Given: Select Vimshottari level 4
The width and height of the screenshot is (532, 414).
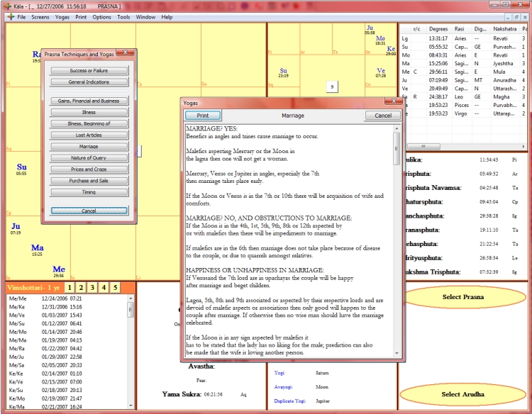Looking at the screenshot, I should 104,288.
